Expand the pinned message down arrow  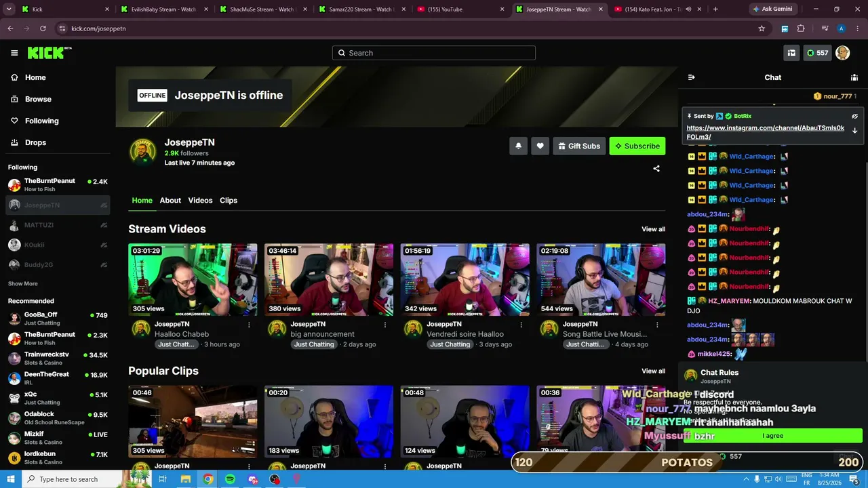(854, 130)
